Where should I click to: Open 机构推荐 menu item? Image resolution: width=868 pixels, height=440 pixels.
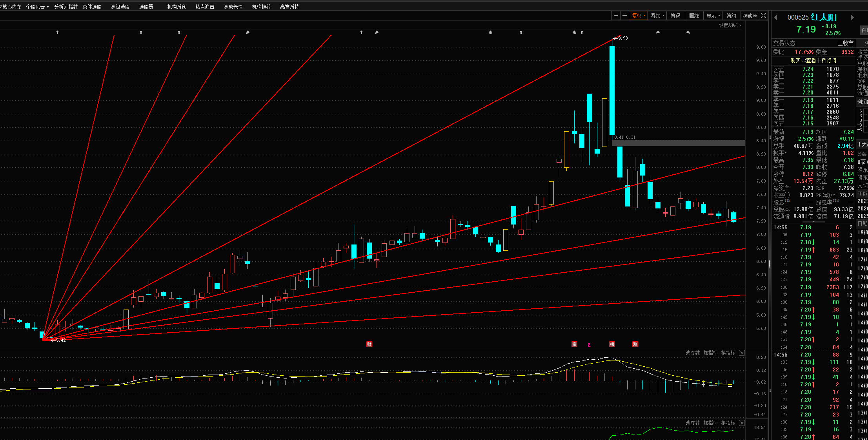click(261, 7)
